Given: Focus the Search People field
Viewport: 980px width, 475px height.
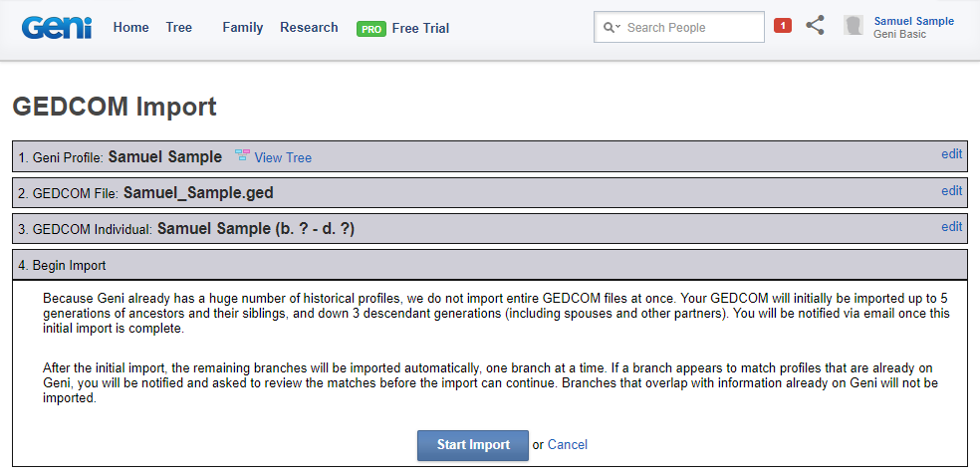Looking at the screenshot, I should click(679, 27).
